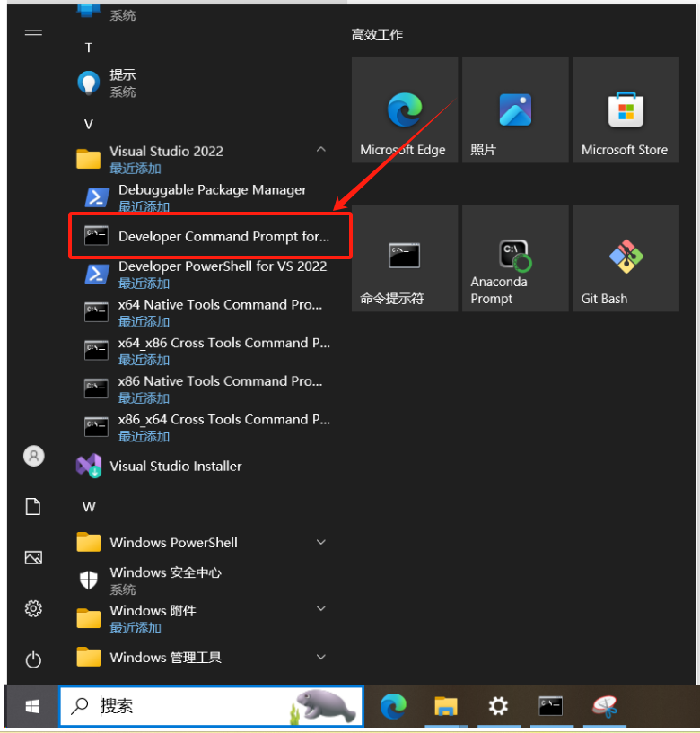Viewport: 700px width, 733px height.
Task: Click the Microsoft Edge tile
Action: (x=405, y=109)
